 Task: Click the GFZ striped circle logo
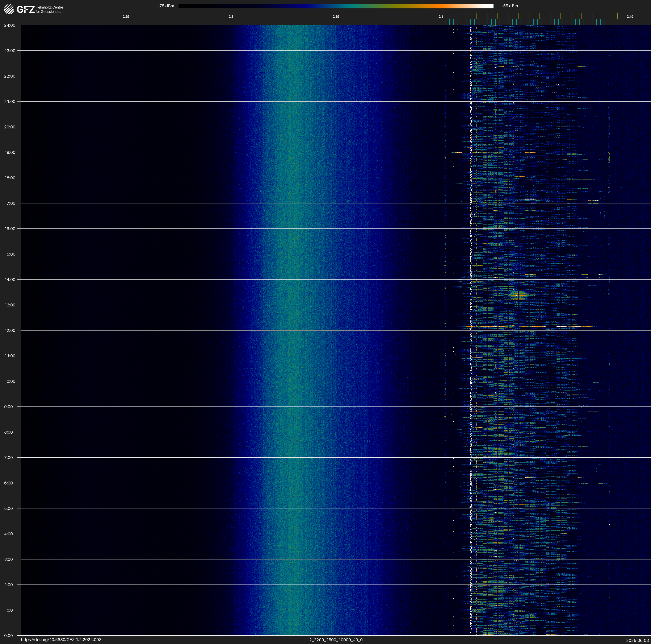point(9,9)
